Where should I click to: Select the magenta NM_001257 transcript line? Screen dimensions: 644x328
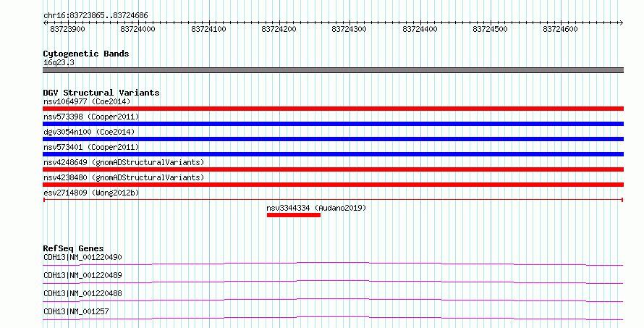[333, 318]
